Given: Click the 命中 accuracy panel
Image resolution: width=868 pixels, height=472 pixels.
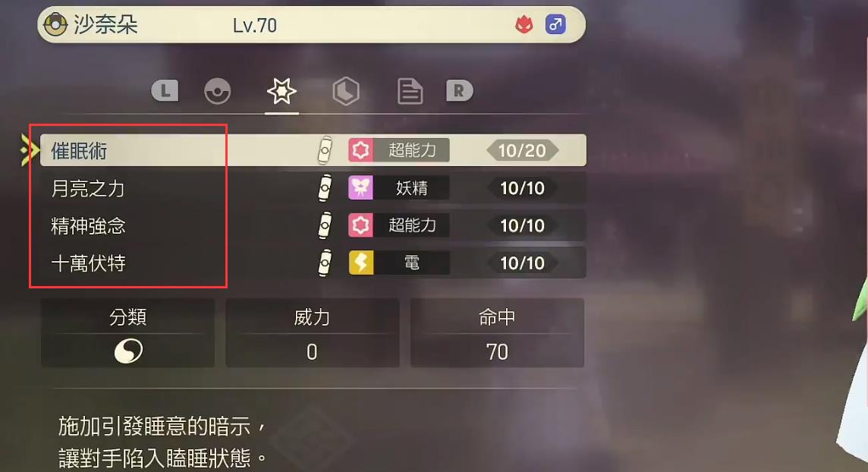Looking at the screenshot, I should (497, 332).
